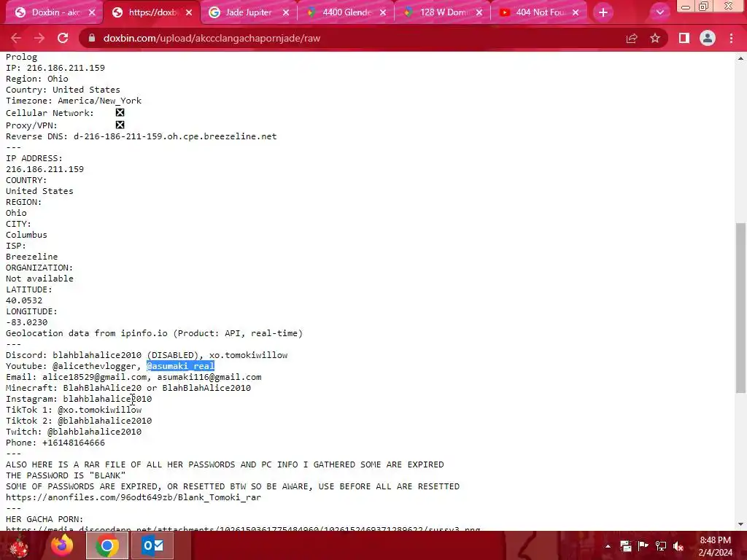Click the page scrollbar up arrow
This screenshot has height=560, width=747.
[740, 58]
